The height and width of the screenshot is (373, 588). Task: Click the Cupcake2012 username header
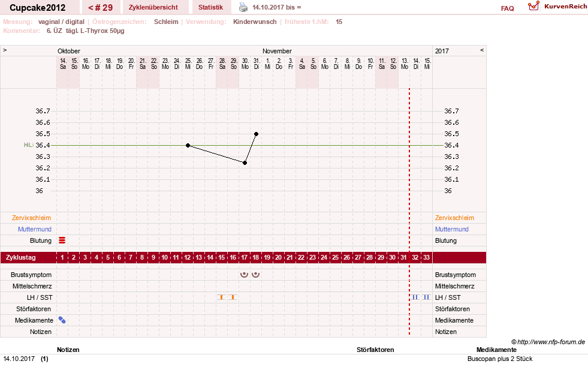click(x=38, y=8)
